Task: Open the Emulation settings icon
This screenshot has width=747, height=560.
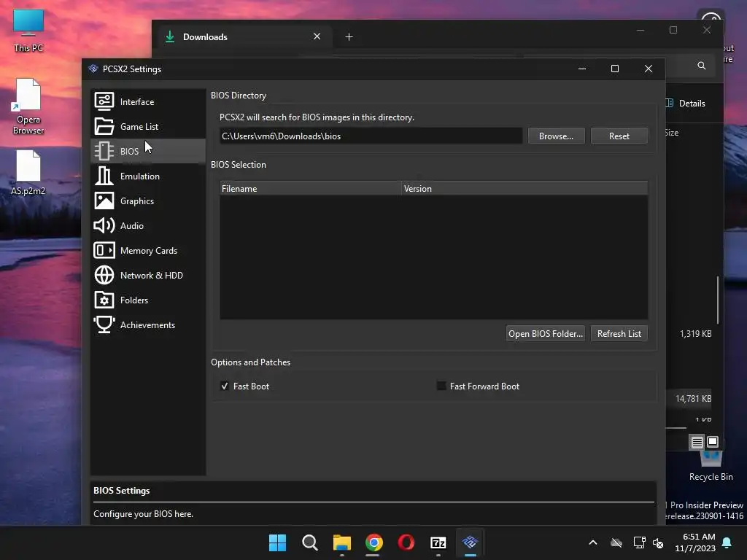Action: (104, 176)
